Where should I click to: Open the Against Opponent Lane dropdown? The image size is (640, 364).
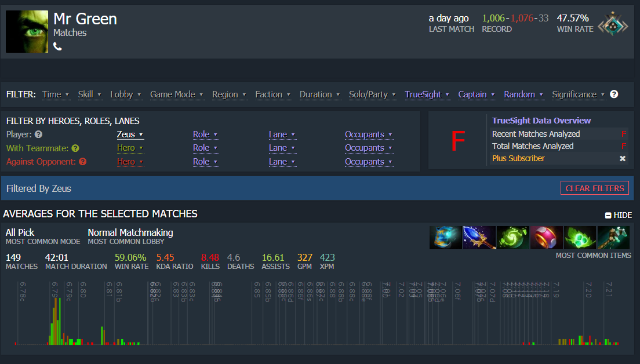point(282,162)
